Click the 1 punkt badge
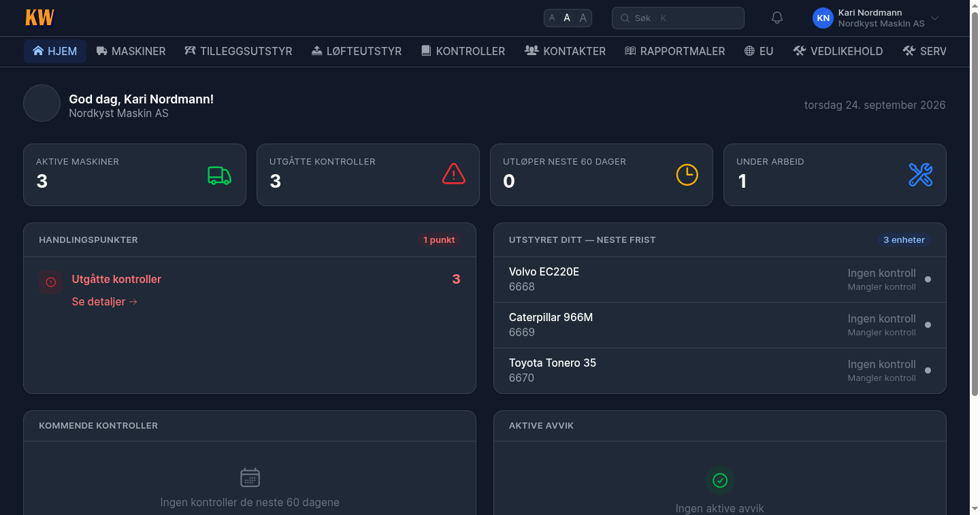Screen dimensions: 980x515 (439, 239)
